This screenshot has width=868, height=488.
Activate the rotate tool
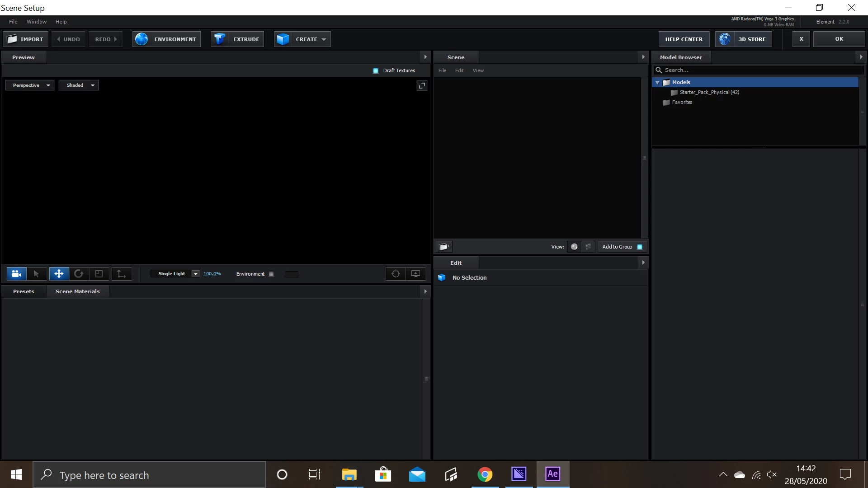tap(79, 274)
